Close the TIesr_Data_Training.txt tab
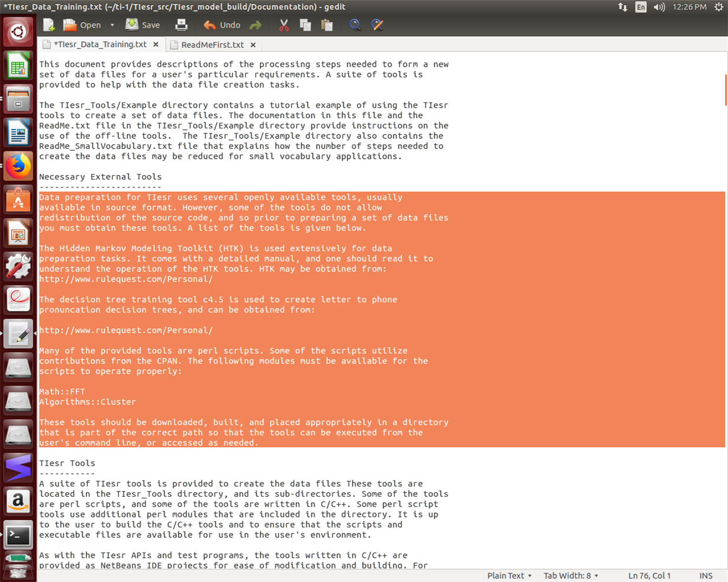 (x=156, y=44)
